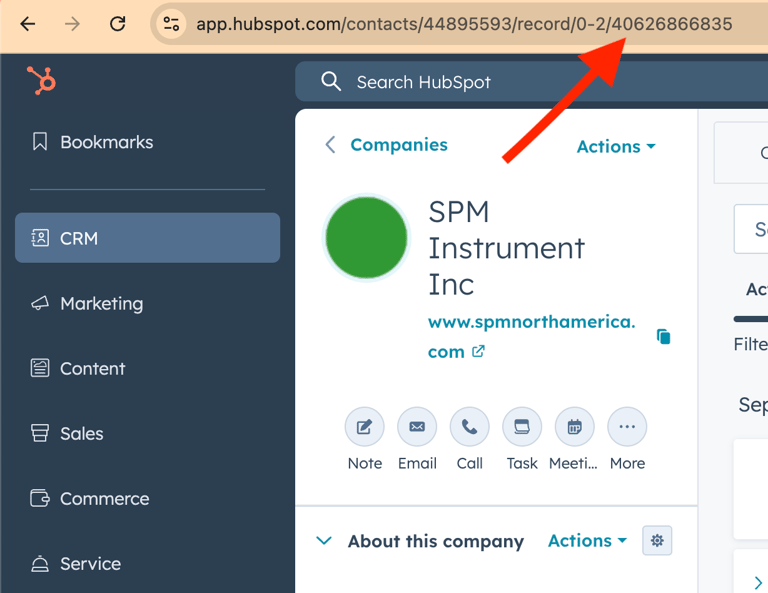The height and width of the screenshot is (593, 768).
Task: Open the www.spmnorthamerica.com website link
Action: [x=531, y=322]
